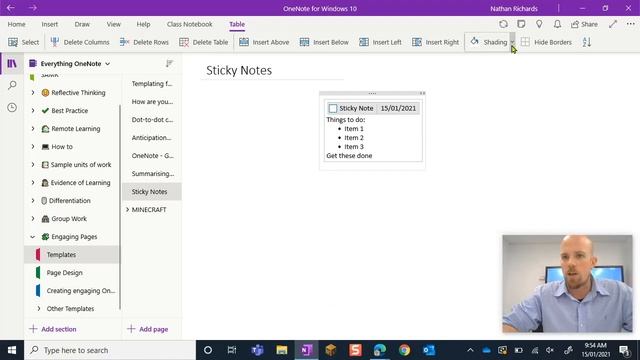Click the Select table icon
The height and width of the screenshot is (360, 640).
(x=13, y=42)
